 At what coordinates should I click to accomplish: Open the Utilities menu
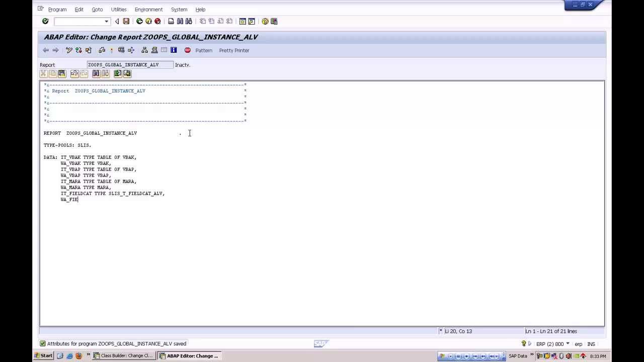(119, 10)
